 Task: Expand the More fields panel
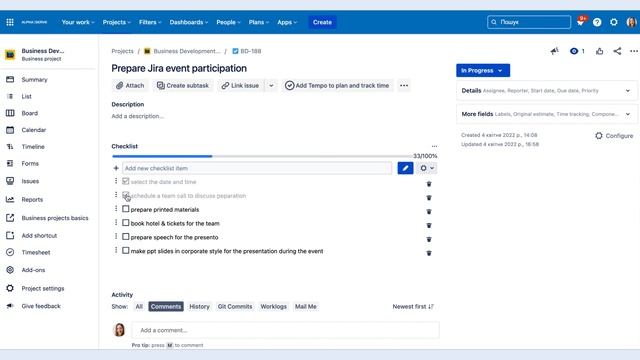547,114
